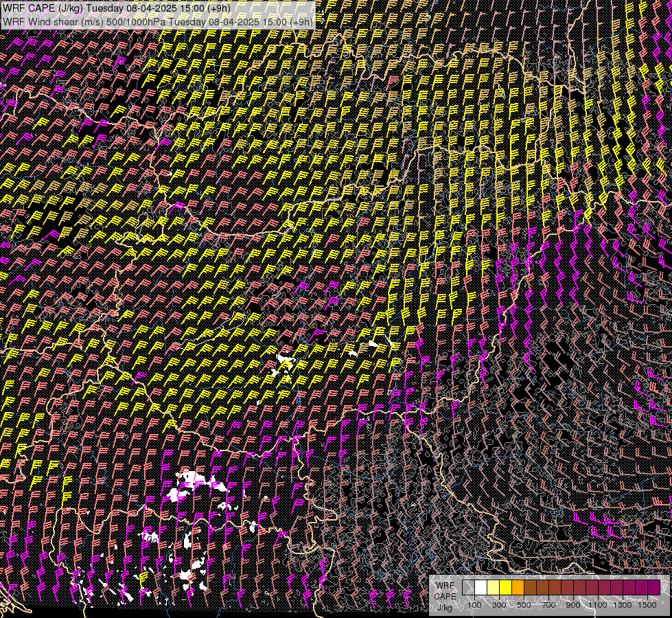The image size is (672, 618).
Task: Click the brown swatch right of the 500 tick
Action: pyautogui.click(x=530, y=587)
